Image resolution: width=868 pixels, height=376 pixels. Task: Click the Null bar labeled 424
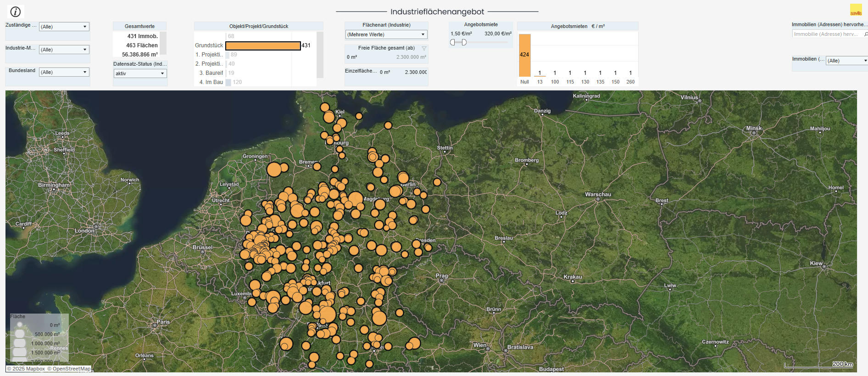[x=524, y=55]
